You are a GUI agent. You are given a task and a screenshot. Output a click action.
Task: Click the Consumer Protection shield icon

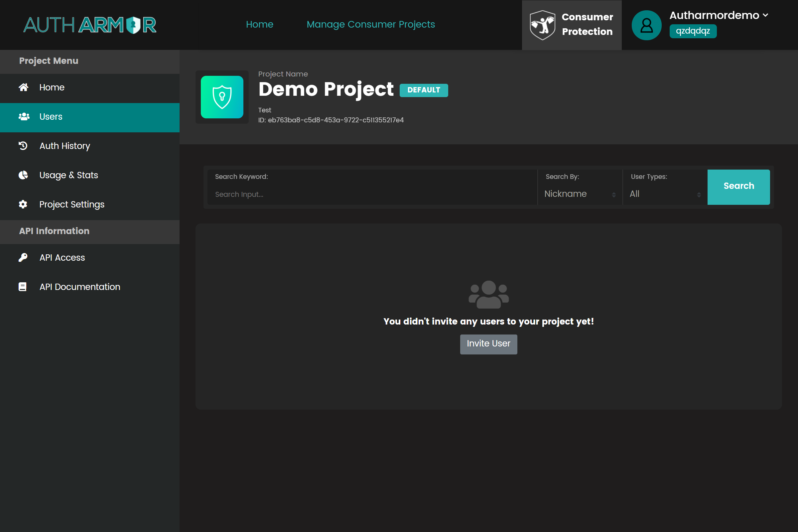542,25
